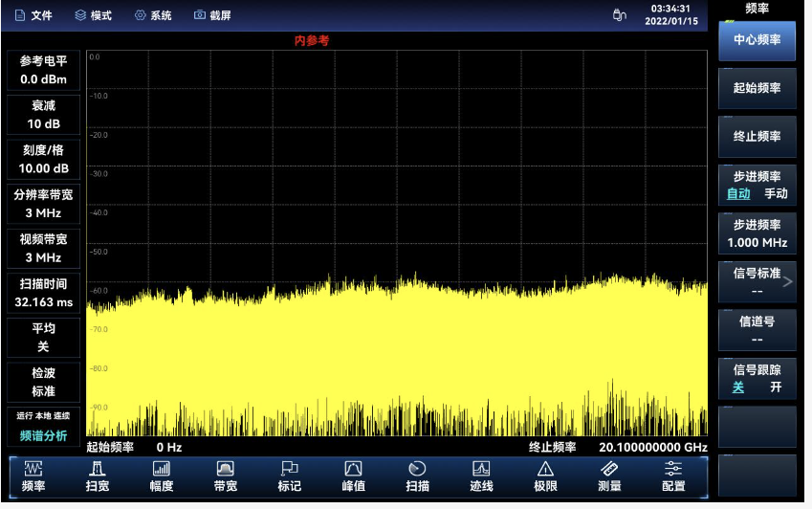Image resolution: width=812 pixels, height=509 pixels.
Task: Click the start frequency value 0 Hz
Action: coord(169,448)
